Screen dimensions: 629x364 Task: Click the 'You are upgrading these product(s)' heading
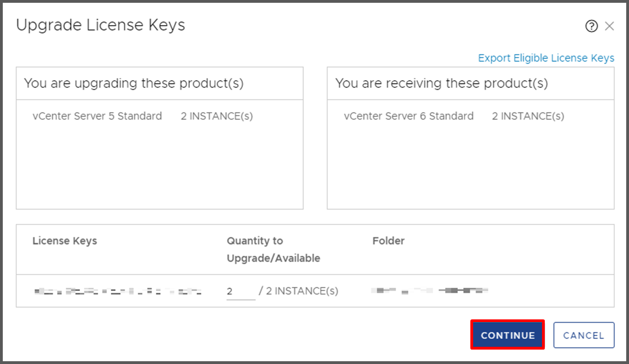click(134, 84)
